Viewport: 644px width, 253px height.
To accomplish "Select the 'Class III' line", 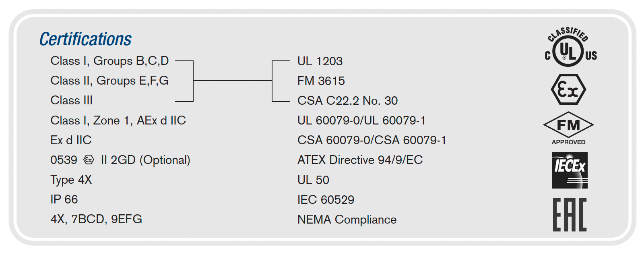I will pos(72,100).
